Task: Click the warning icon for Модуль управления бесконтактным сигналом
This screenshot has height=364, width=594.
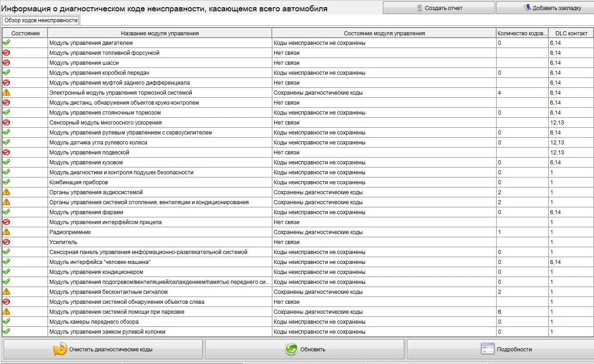Action: click(6, 292)
